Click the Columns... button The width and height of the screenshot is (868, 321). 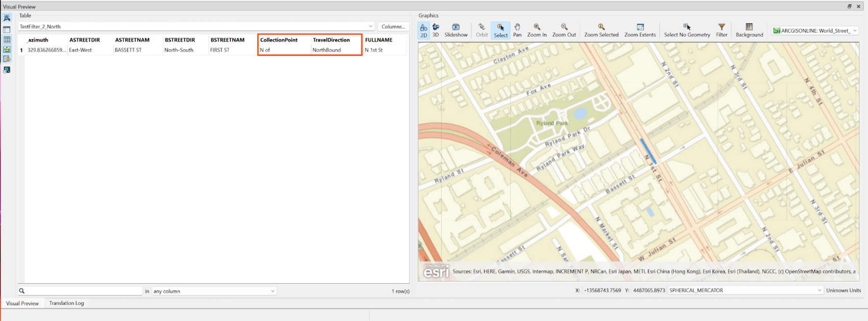coord(393,27)
